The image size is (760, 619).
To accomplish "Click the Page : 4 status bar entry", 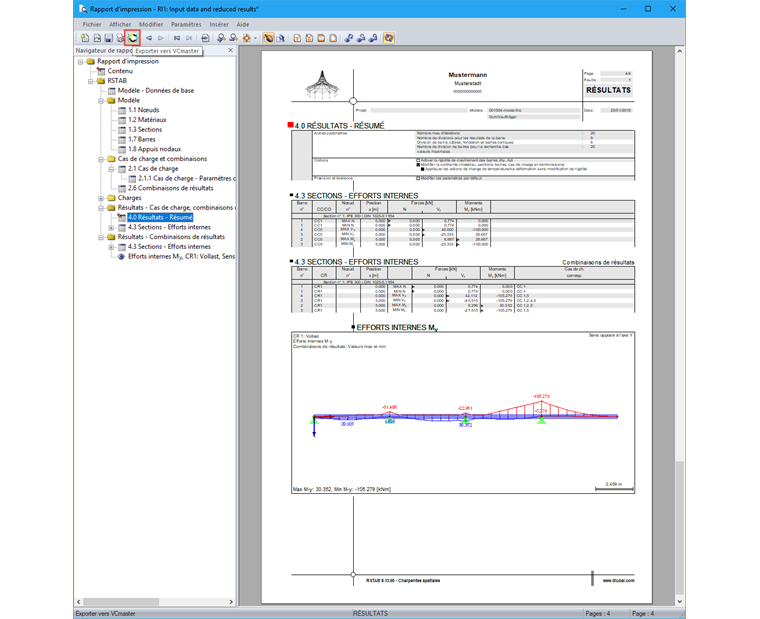I will point(643,613).
